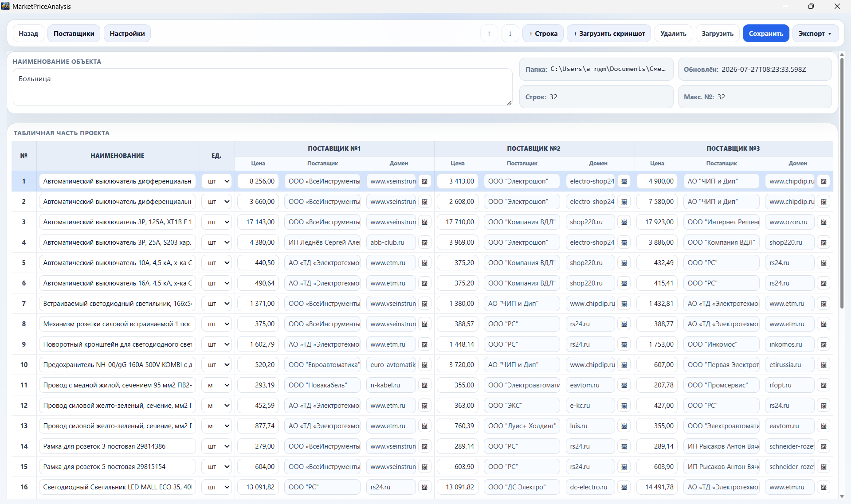The height and width of the screenshot is (504, 851).
Task: Click screenshot icon beside etirussia.ru domain
Action: [824, 365]
